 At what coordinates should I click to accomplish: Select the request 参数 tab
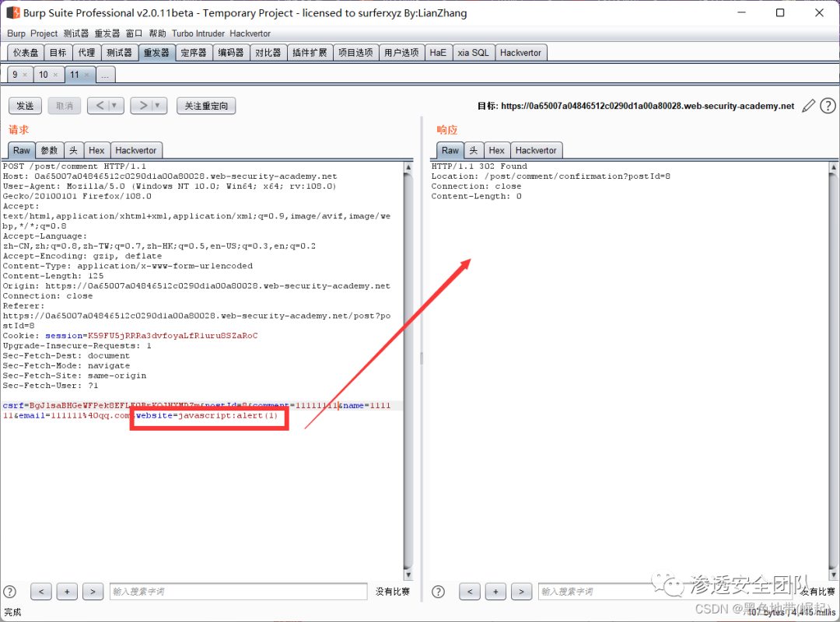(49, 151)
